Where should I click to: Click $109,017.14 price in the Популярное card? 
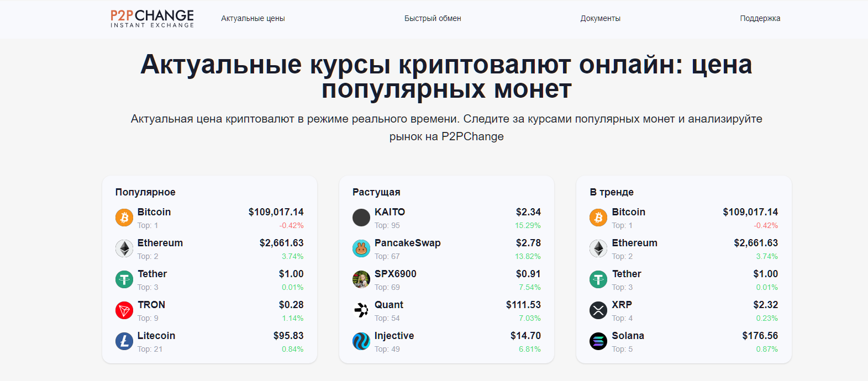tap(276, 212)
